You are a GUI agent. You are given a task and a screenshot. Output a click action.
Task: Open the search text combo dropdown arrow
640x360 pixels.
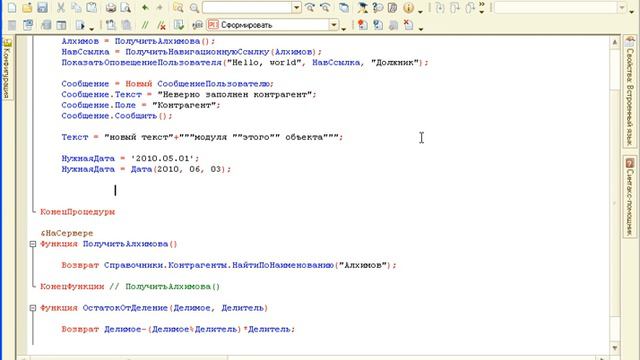point(297,7)
